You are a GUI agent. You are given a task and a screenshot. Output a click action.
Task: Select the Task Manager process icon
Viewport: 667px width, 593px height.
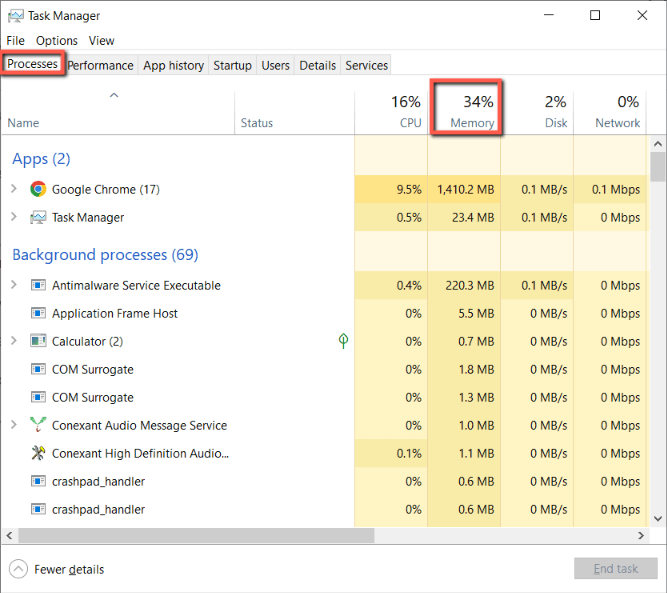38,217
